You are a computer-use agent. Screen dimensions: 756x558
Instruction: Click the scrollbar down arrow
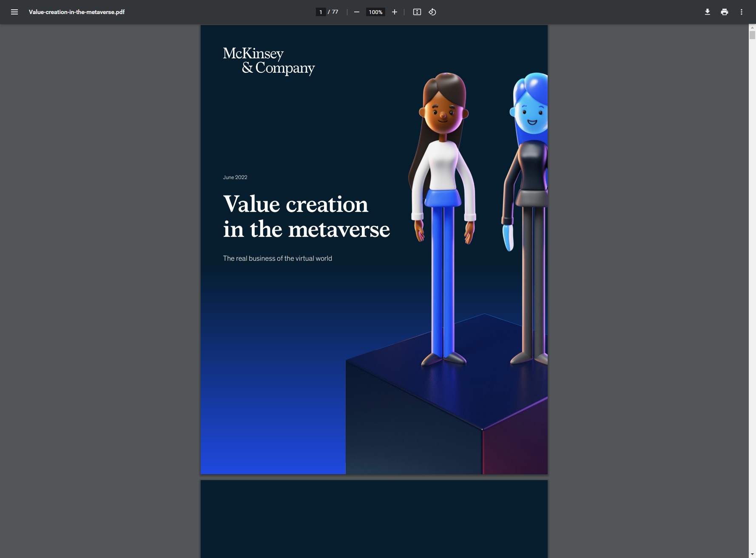point(752,554)
